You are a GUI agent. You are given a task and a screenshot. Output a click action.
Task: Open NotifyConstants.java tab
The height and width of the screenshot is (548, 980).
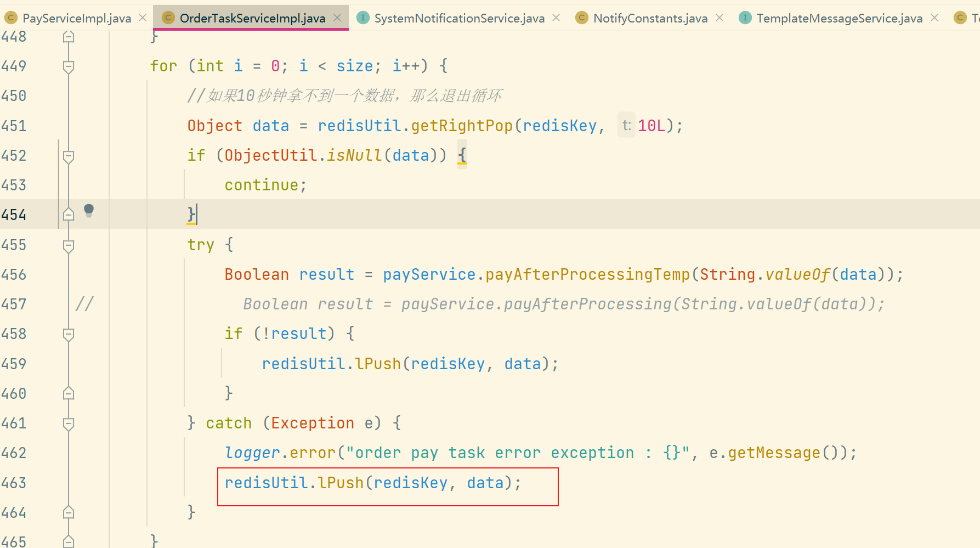(650, 18)
